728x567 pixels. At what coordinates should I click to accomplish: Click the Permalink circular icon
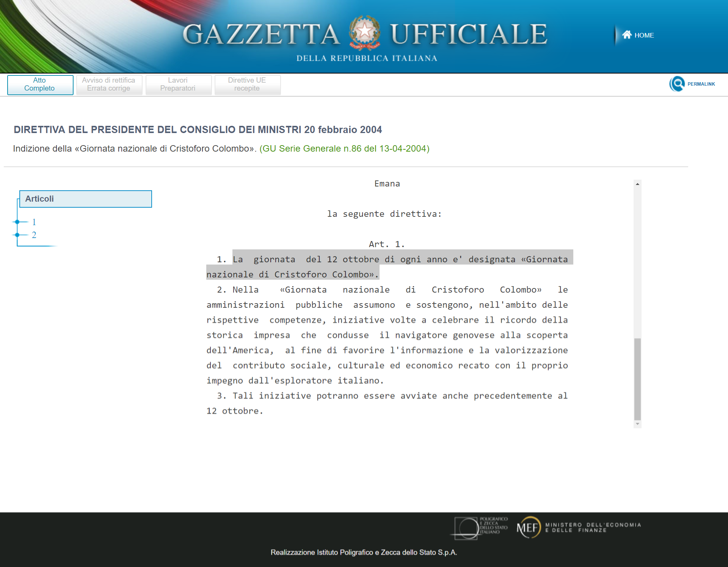click(677, 84)
